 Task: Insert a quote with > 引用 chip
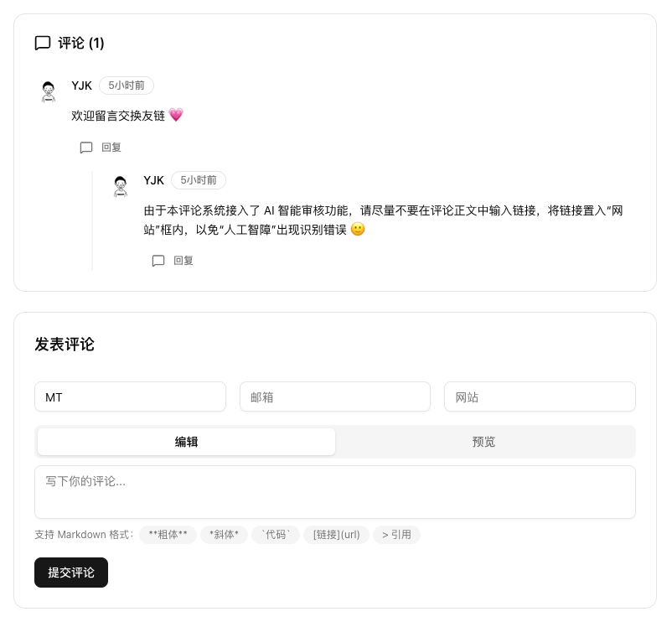pos(396,535)
